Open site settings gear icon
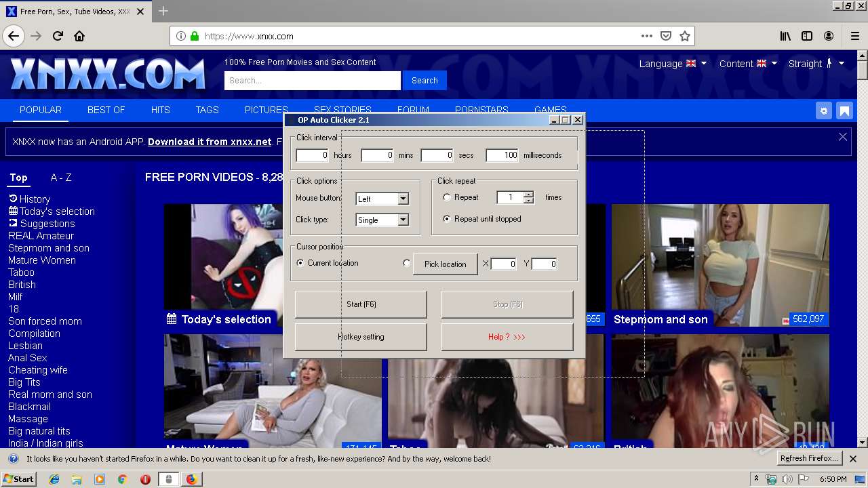Image resolution: width=868 pixels, height=488 pixels. [x=824, y=110]
